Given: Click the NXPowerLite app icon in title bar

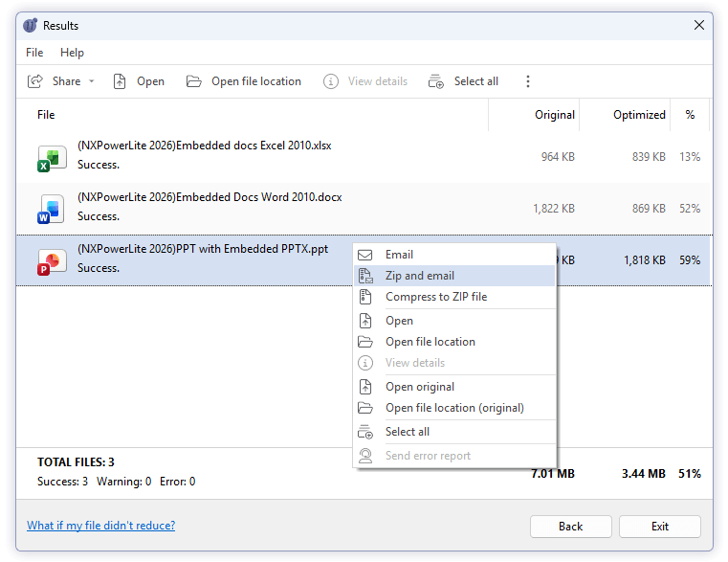Looking at the screenshot, I should point(31,25).
